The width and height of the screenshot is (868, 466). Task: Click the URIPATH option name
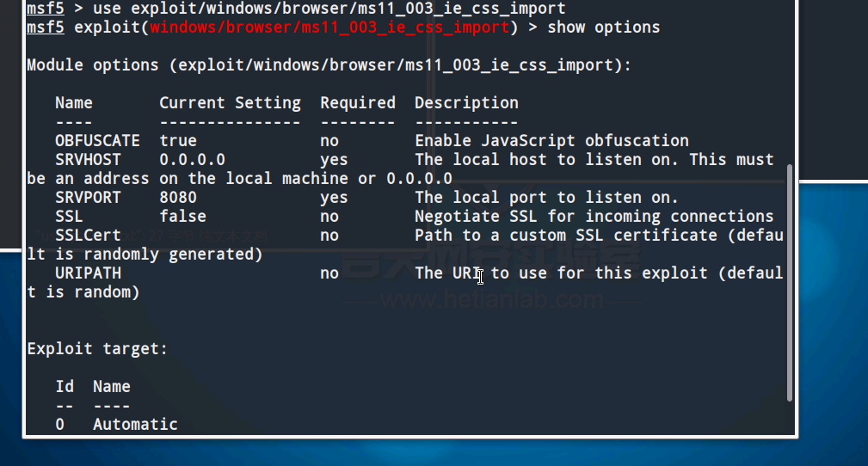[88, 273]
